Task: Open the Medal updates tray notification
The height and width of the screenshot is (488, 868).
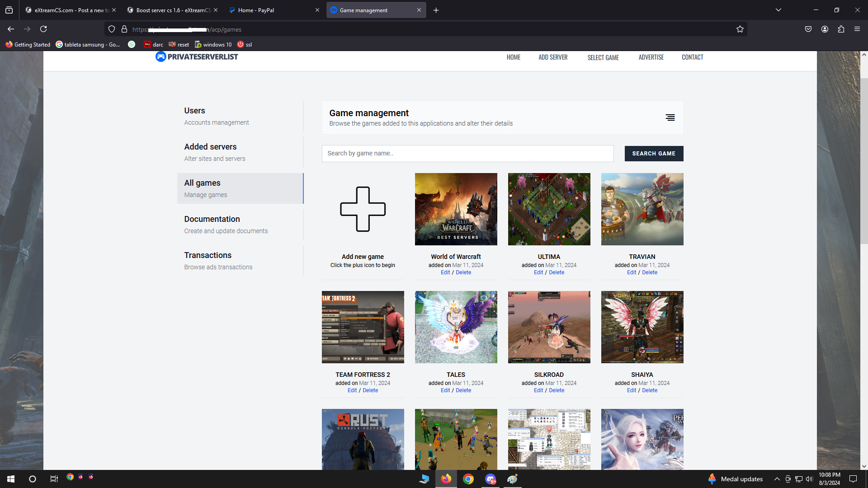Action: point(736,479)
